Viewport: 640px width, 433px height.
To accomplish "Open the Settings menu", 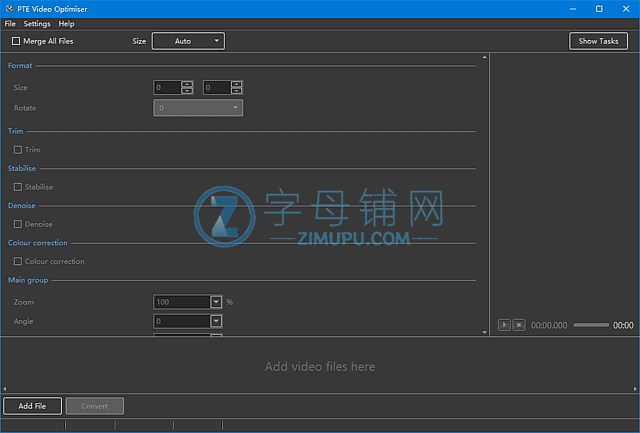I will point(37,24).
